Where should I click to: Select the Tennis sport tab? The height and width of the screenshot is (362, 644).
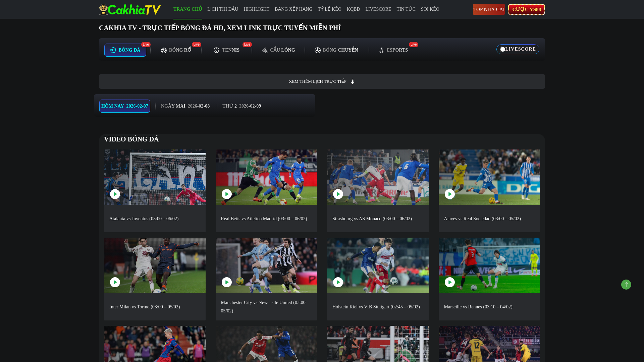226,50
